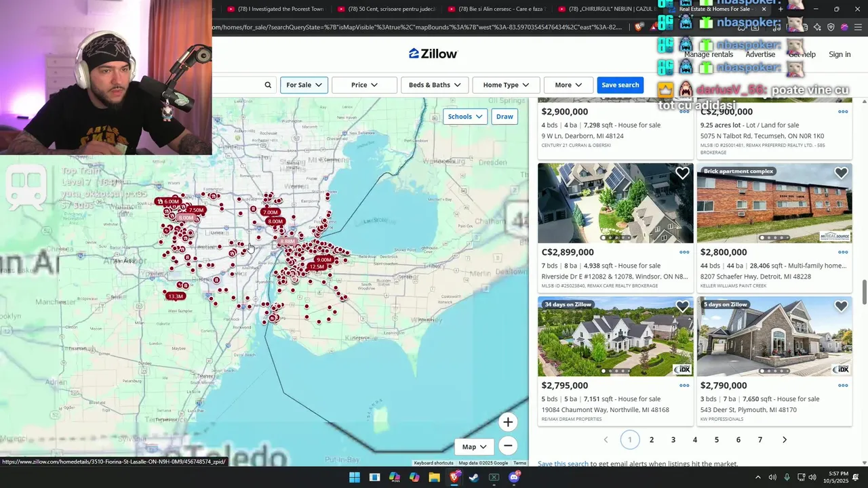The width and height of the screenshot is (868, 488).
Task: Go to results page 6
Action: (738, 440)
